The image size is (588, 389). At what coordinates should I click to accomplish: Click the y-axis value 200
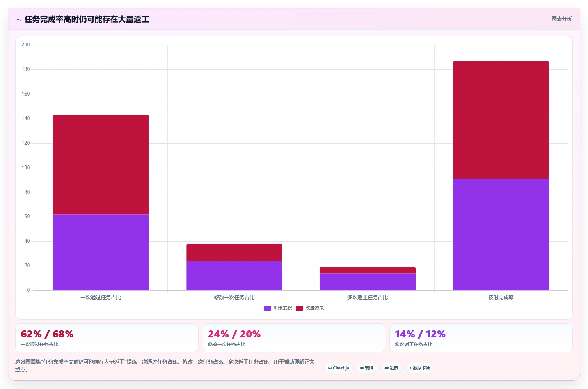click(x=25, y=45)
